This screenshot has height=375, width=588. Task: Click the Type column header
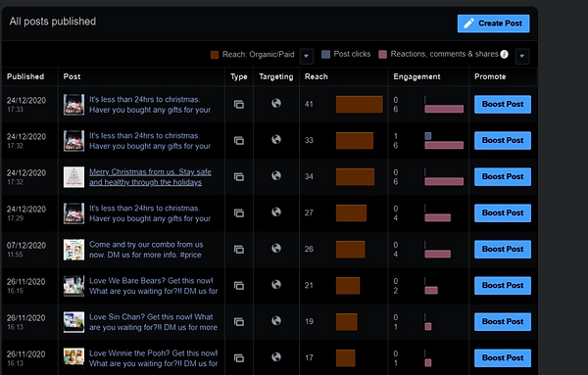[239, 76]
